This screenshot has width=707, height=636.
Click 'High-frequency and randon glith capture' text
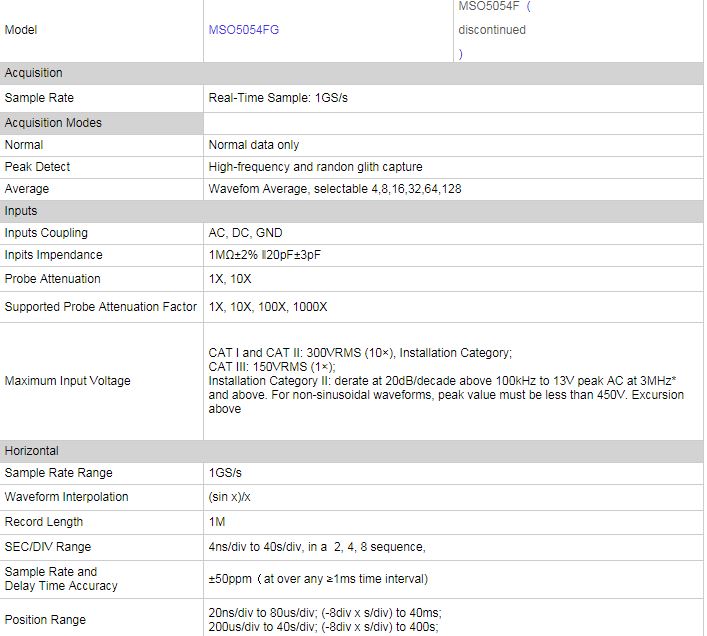316,167
